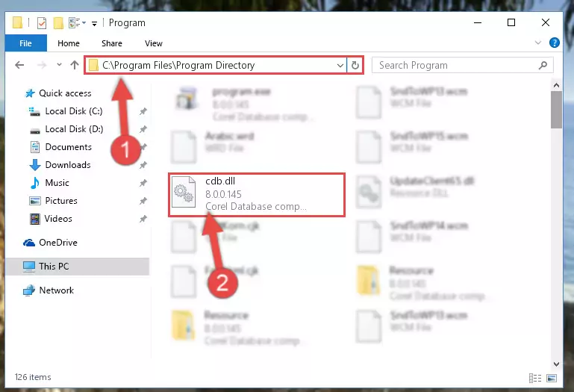Click the New folder icon in title bar
Viewport: 574px width, 392px height.
[x=58, y=23]
